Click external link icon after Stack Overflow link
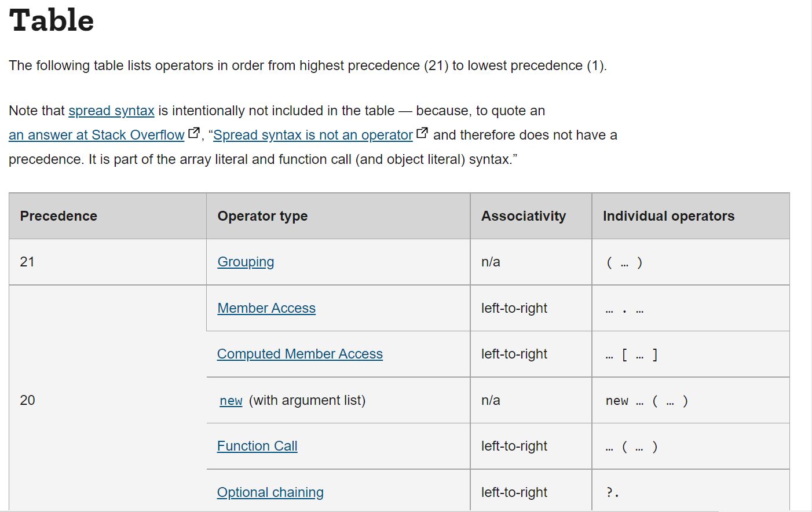 pos(194,134)
